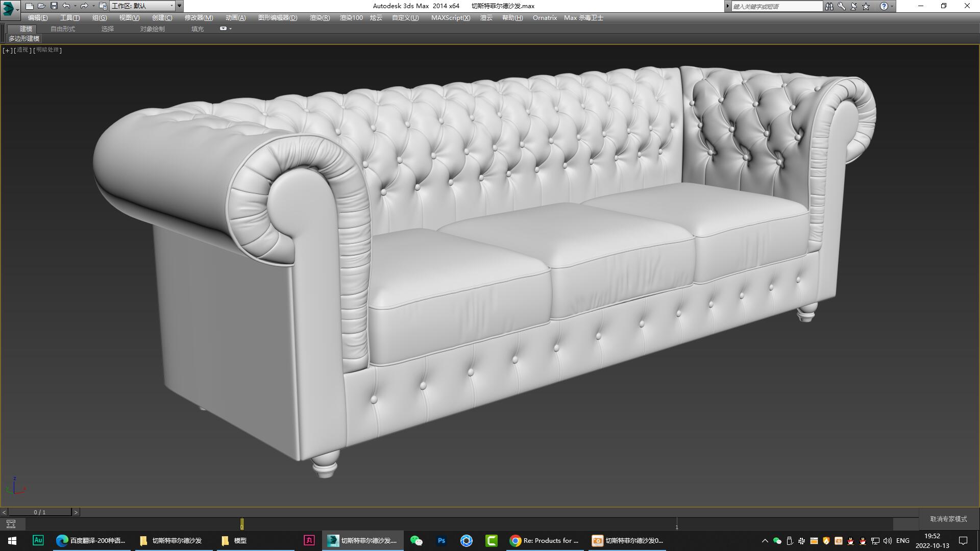980x551 pixels.
Task: Undo the last action
Action: tap(66, 6)
